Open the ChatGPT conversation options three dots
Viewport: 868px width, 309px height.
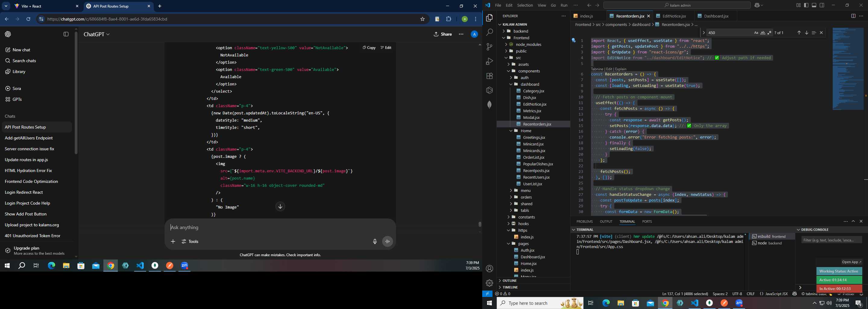coord(461,34)
